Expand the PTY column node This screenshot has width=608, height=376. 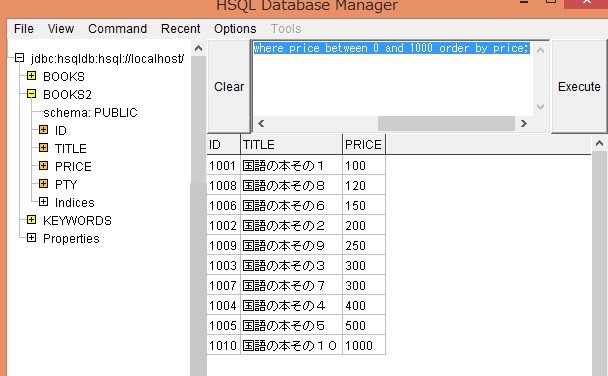click(x=43, y=183)
